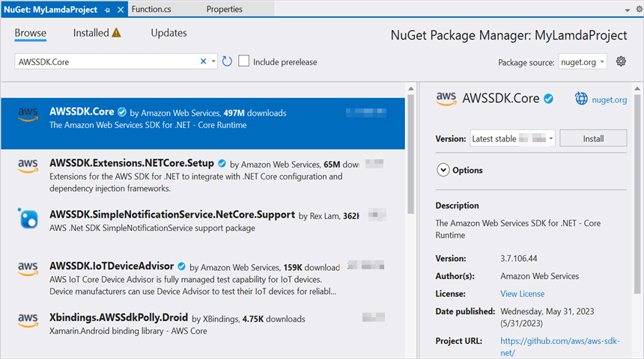This screenshot has height=359, width=644.
Task: Expand the Options section
Action: point(443,170)
